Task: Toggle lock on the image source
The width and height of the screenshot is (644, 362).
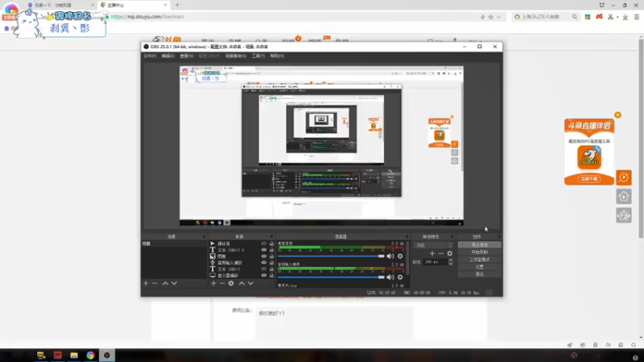Action: click(x=271, y=256)
